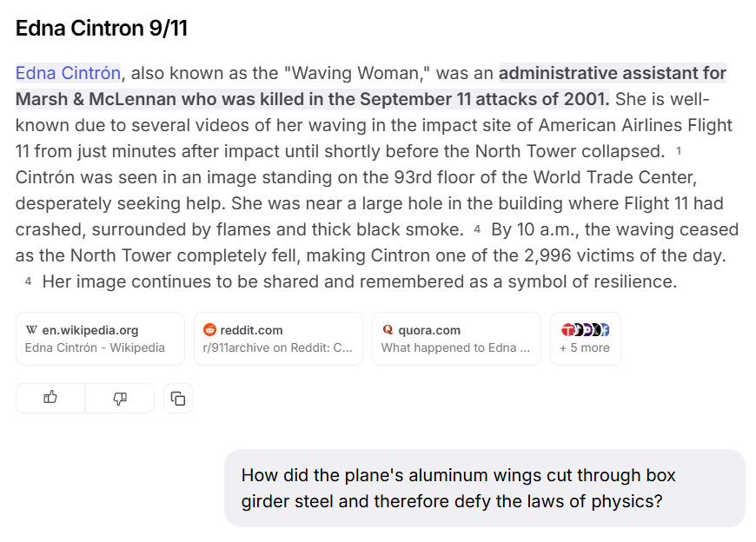This screenshot has height=542, width=756.
Task: Expand the "+ 5 more" sources
Action: pyautogui.click(x=585, y=348)
